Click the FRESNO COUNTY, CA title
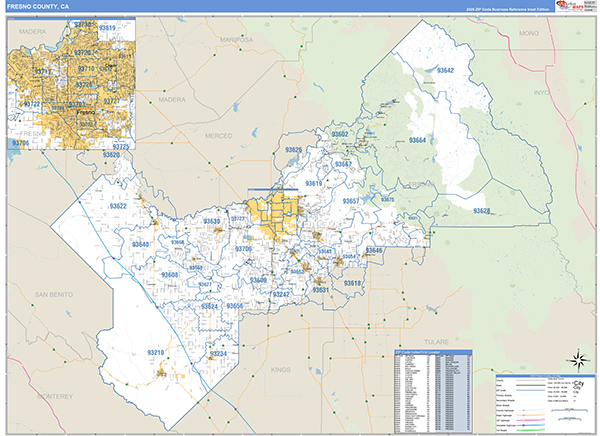This screenshot has width=600, height=436. [x=40, y=6]
